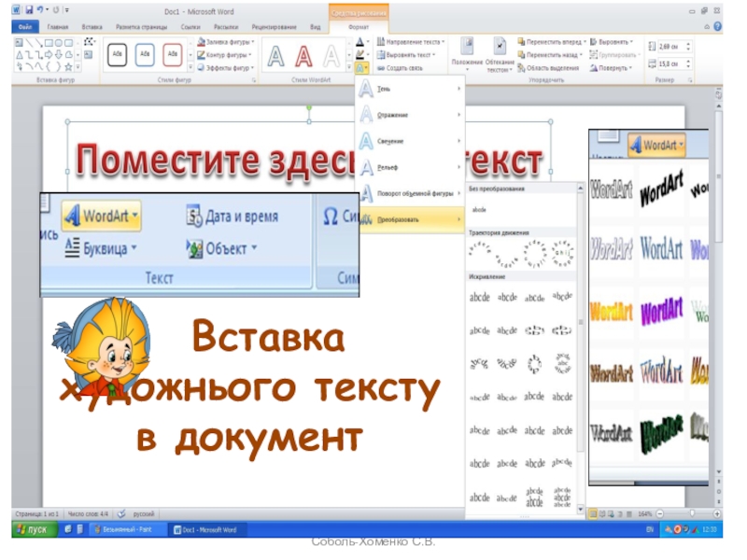Open the Заливка фигуры dropdown
Viewport: 747px width, 560px height.
pos(226,42)
